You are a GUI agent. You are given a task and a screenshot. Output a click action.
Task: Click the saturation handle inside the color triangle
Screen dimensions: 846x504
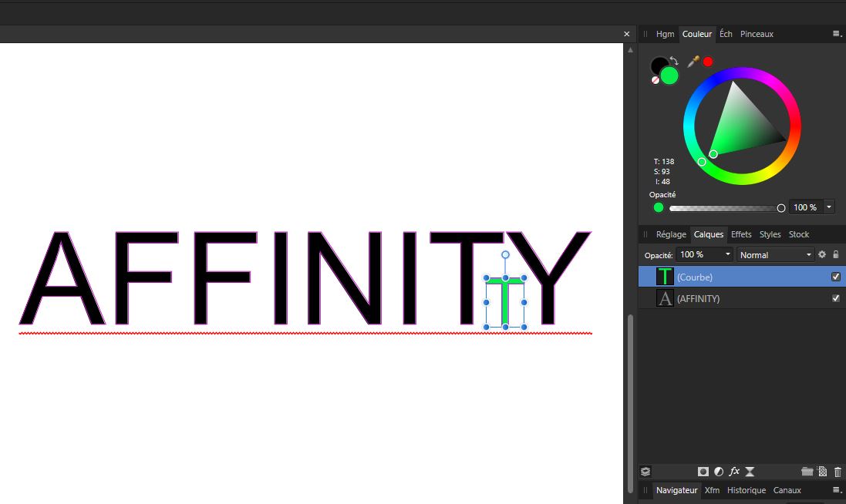(x=713, y=154)
